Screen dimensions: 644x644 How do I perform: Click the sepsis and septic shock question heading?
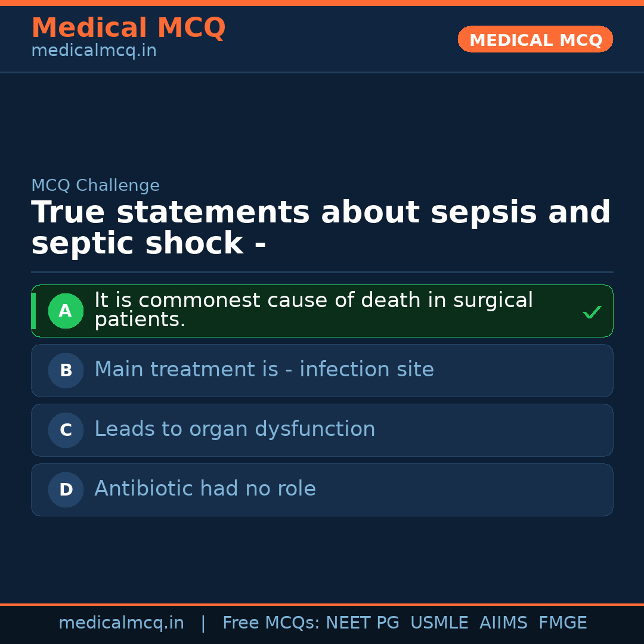[321, 228]
